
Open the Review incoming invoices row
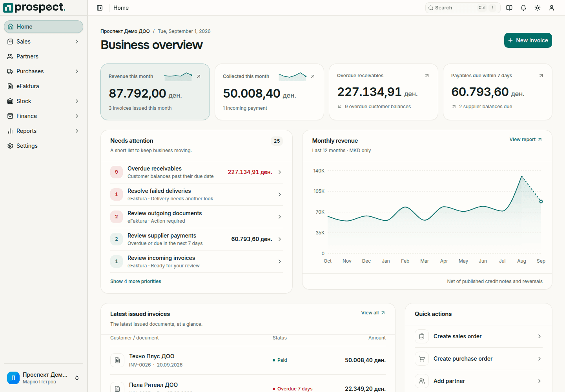pos(197,261)
